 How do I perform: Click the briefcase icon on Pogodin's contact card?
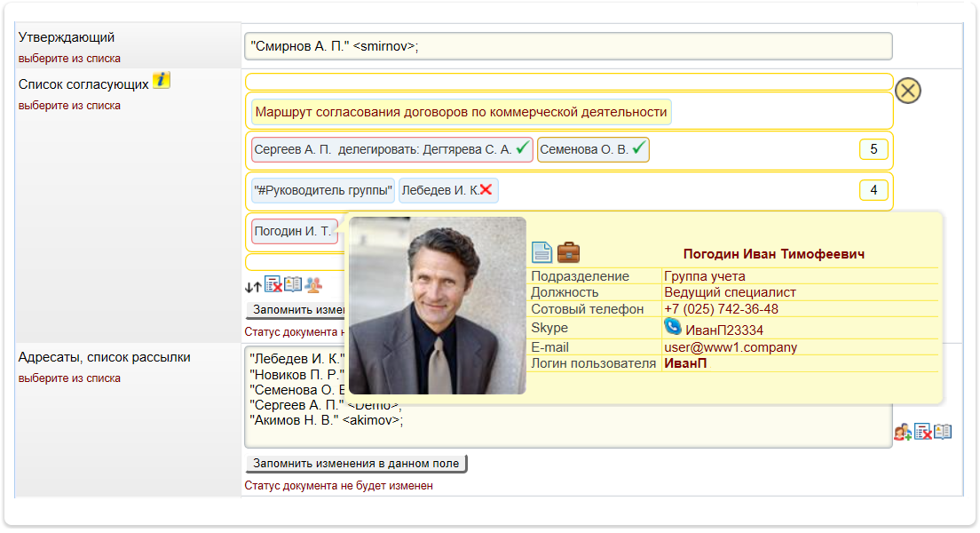569,251
